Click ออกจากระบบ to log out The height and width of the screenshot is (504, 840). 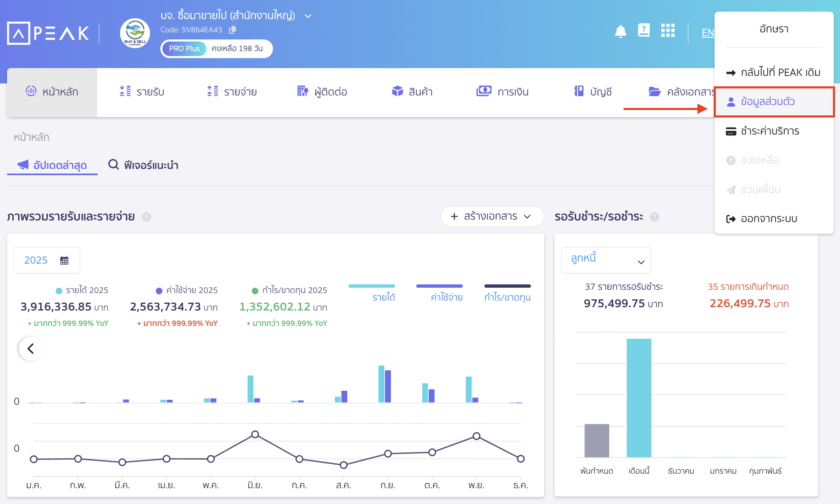click(769, 219)
